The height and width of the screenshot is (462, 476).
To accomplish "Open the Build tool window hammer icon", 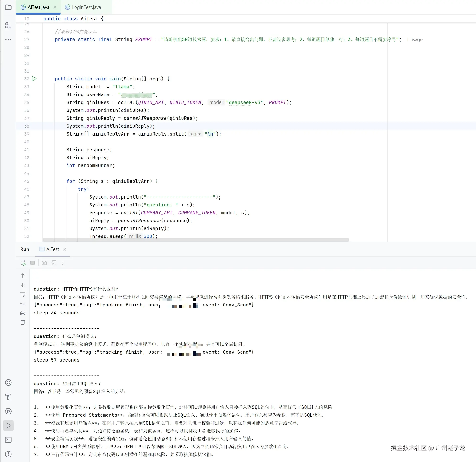I will (x=8, y=397).
